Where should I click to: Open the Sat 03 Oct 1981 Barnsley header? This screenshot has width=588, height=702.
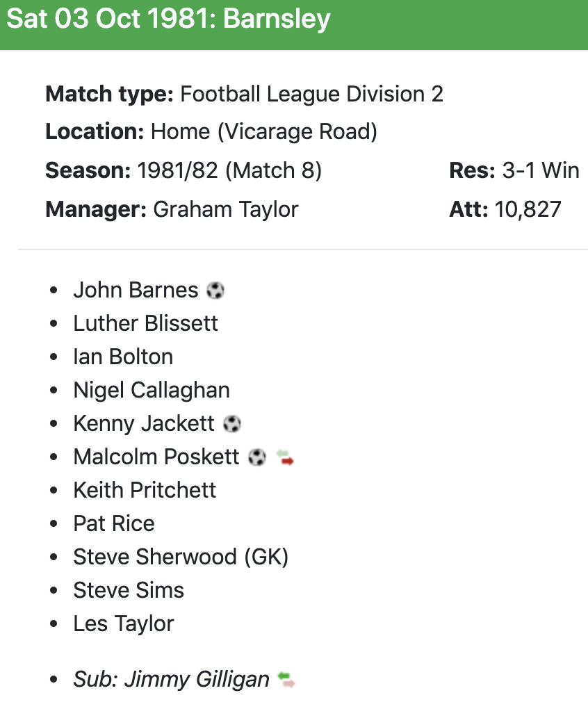(168, 19)
